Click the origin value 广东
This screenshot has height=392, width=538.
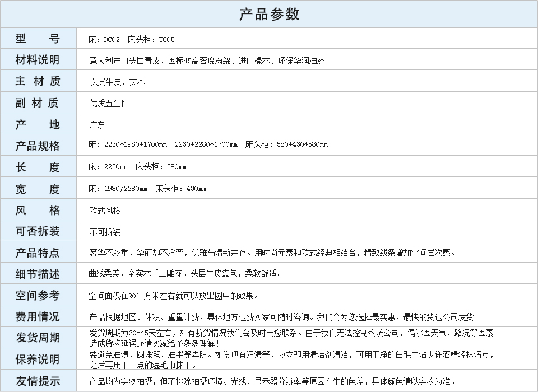pyautogui.click(x=97, y=125)
